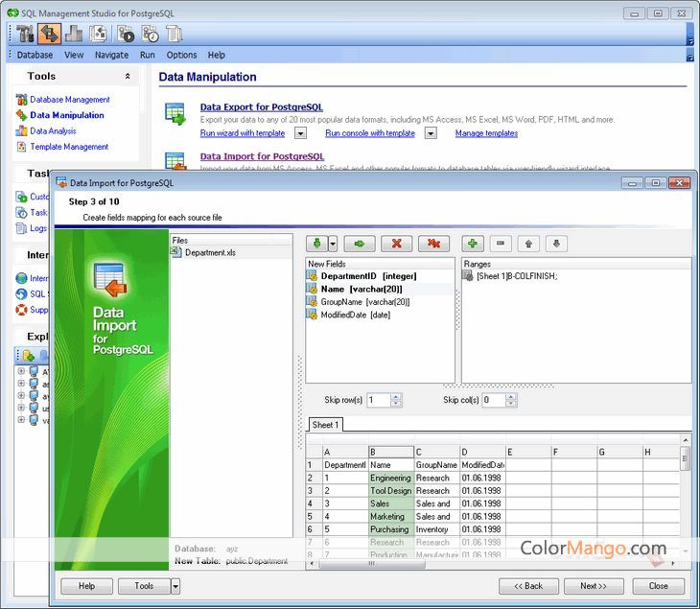The width and height of the screenshot is (700, 609).
Task: Click the Template Management sidebar icon
Action: 21,147
